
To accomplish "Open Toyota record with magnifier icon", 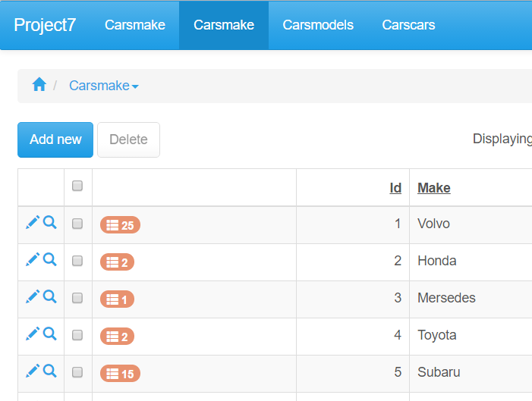I will point(49,334).
